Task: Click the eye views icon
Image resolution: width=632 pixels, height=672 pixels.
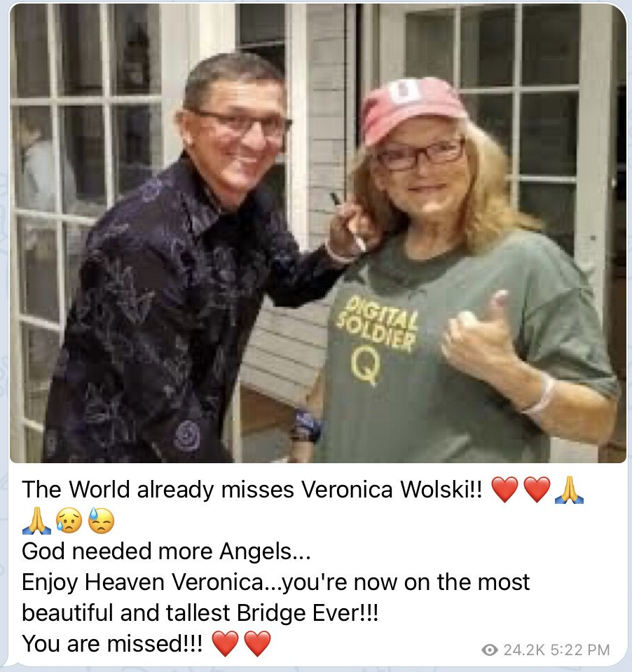Action: point(489,650)
